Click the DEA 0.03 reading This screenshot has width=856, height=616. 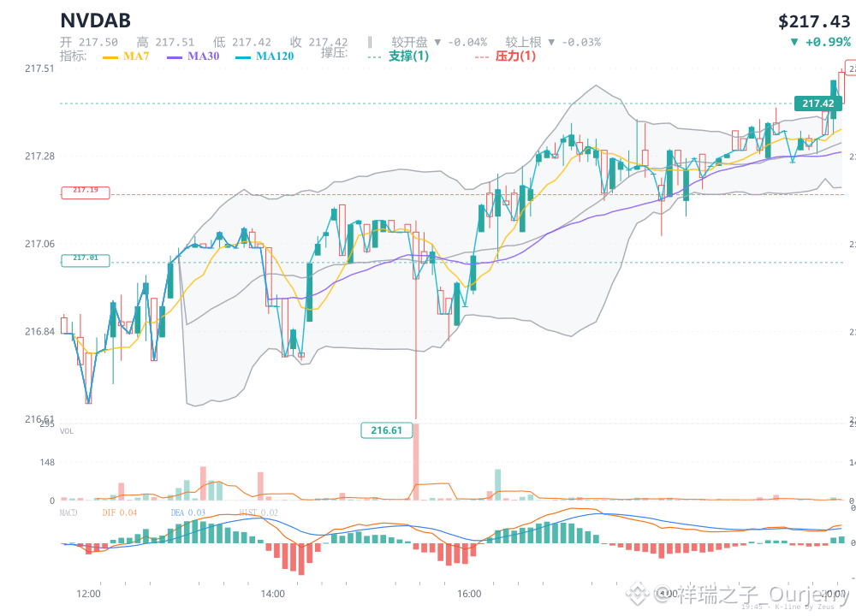coord(187,512)
